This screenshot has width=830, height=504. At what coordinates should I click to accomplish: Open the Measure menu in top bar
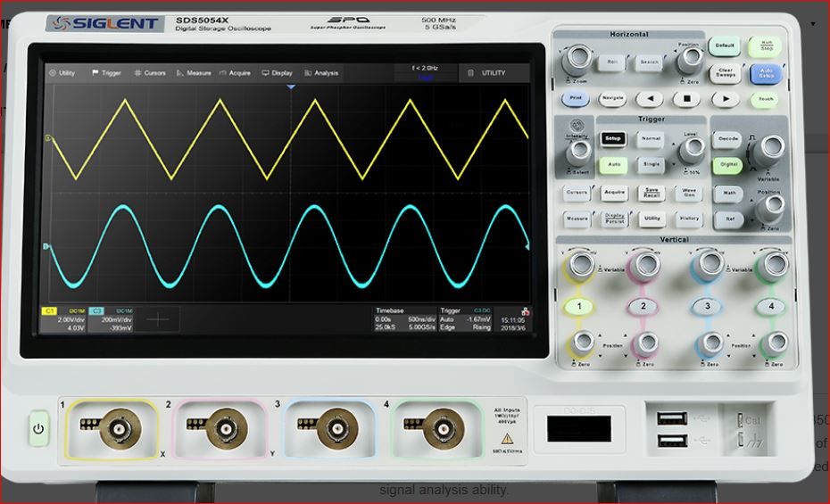[x=194, y=73]
